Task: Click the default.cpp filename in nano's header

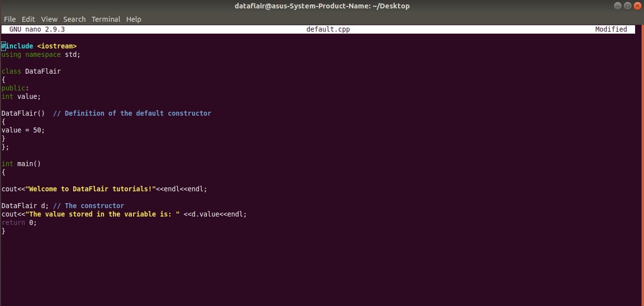Action: coord(328,29)
